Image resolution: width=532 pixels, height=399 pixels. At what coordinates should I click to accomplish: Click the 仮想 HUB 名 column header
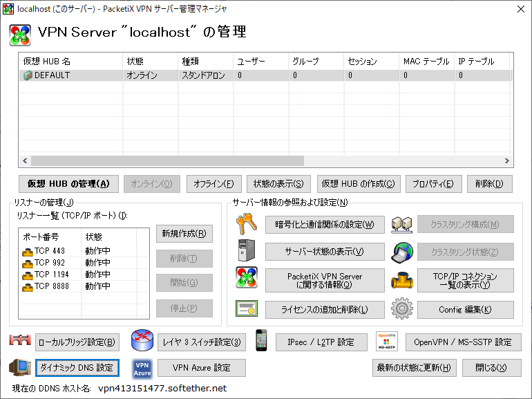pyautogui.click(x=70, y=62)
